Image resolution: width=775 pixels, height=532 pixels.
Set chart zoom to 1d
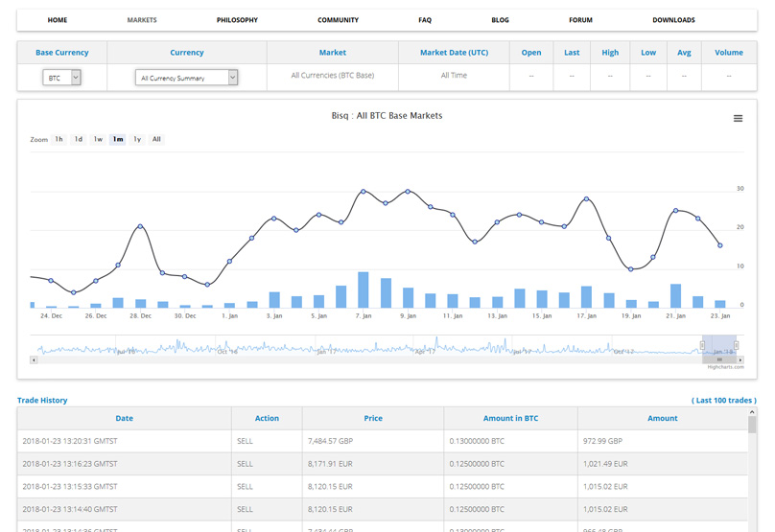click(x=79, y=139)
